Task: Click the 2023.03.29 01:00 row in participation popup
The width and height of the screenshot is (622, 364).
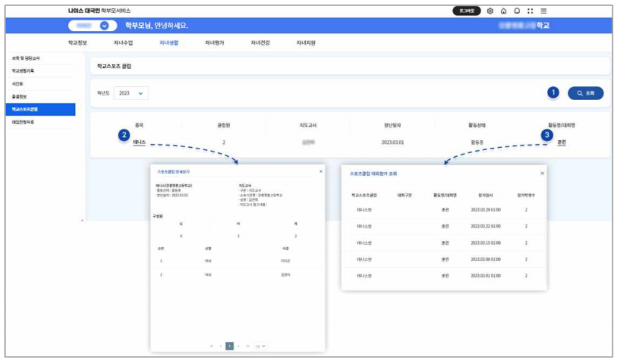Action: click(444, 209)
